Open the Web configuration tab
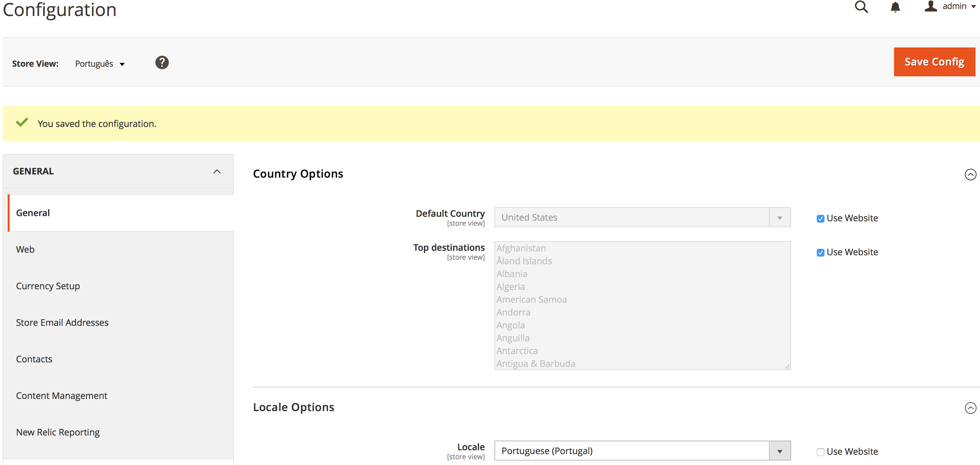This screenshot has width=980, height=465. 25,249
